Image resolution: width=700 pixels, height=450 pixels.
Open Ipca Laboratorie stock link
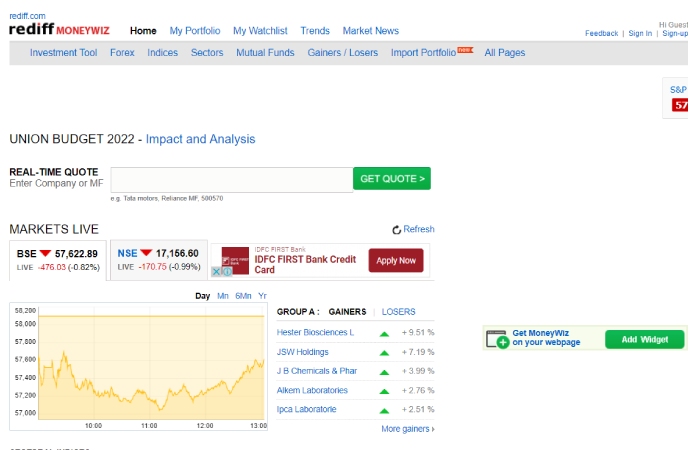306,409
